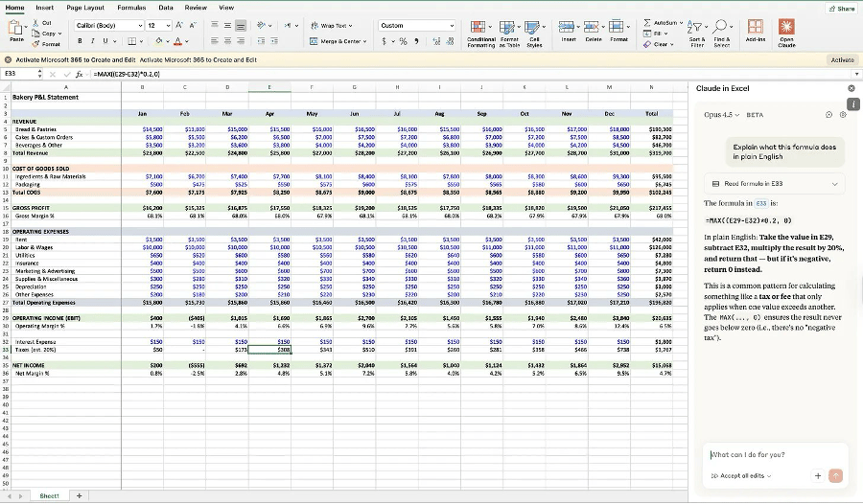Open Claude add-in from the ribbon
Image resolution: width=863 pixels, height=504 pixels.
(x=786, y=32)
